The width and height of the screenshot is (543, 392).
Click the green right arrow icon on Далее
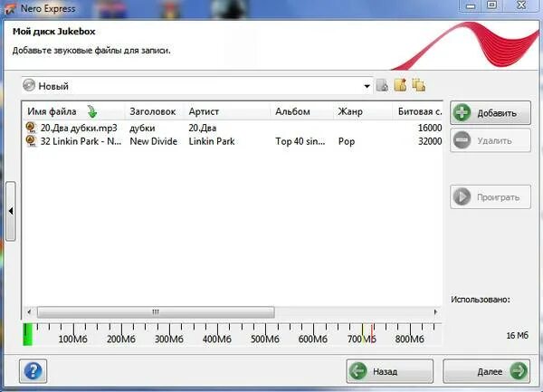pyautogui.click(x=519, y=371)
